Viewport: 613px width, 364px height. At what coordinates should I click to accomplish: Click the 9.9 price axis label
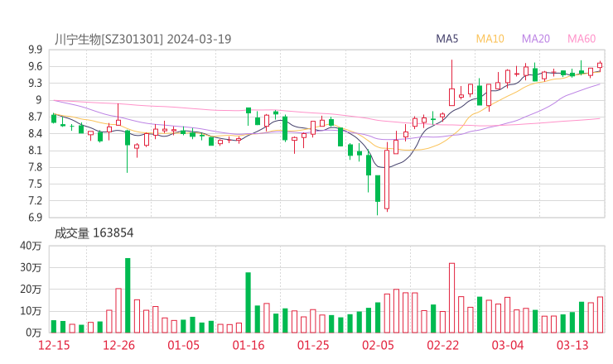pyautogui.click(x=35, y=50)
